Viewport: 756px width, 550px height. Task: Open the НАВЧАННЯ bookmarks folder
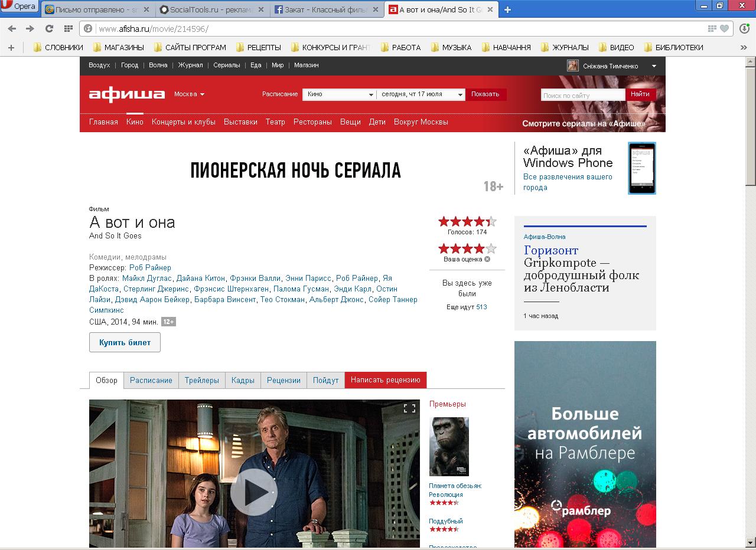[x=506, y=47]
